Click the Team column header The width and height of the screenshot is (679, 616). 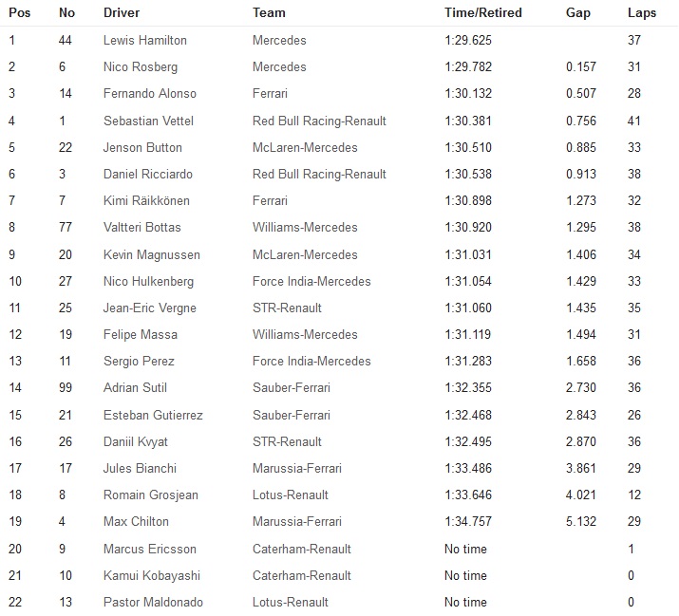pyautogui.click(x=269, y=13)
